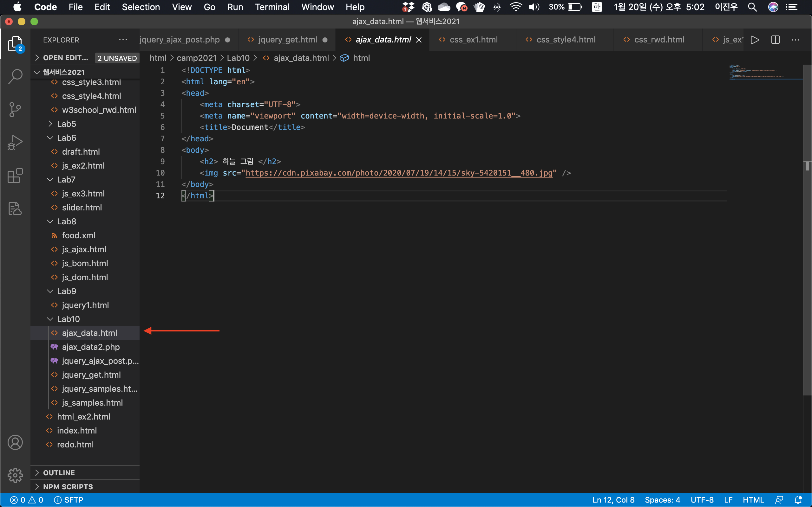Screen dimensions: 812x507
Task: Open the Accounts icon in activity bar
Action: click(x=15, y=442)
